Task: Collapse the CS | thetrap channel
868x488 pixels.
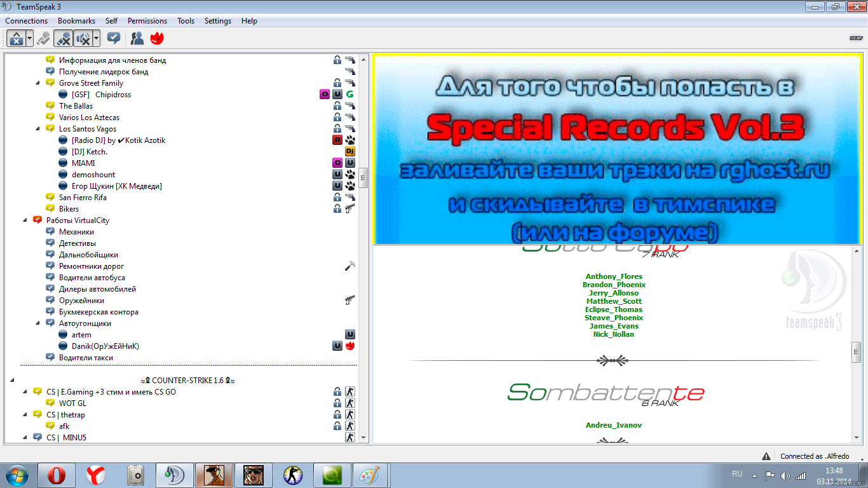Action: pos(25,415)
